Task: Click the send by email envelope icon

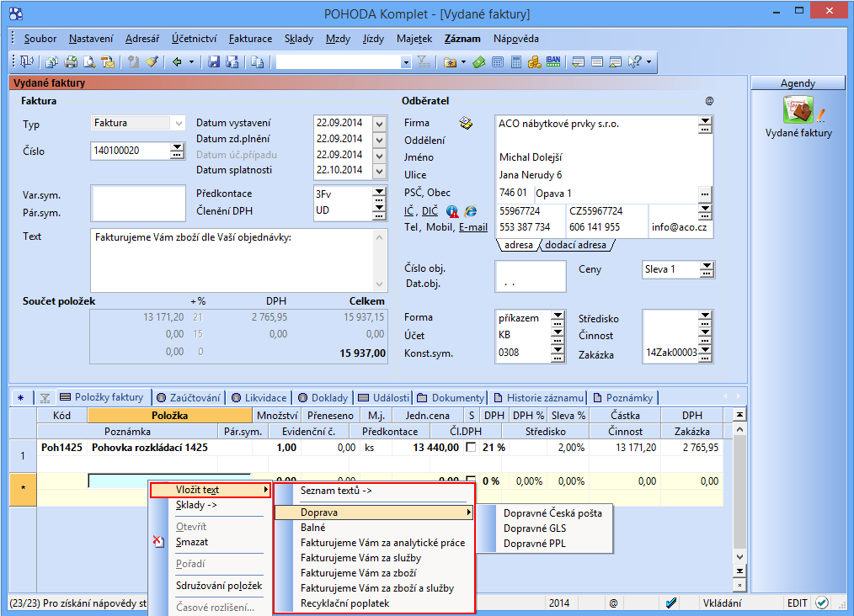Action: click(108, 62)
